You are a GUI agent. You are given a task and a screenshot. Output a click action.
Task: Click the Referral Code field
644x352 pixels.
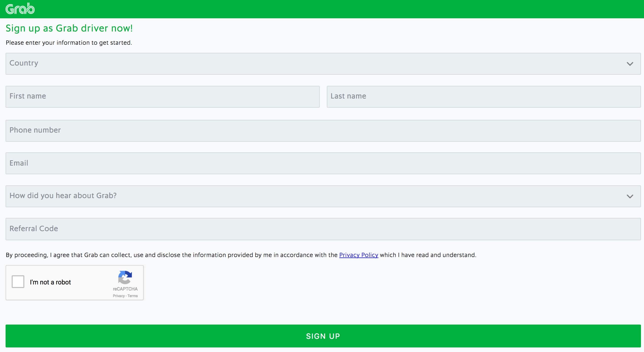click(x=323, y=229)
